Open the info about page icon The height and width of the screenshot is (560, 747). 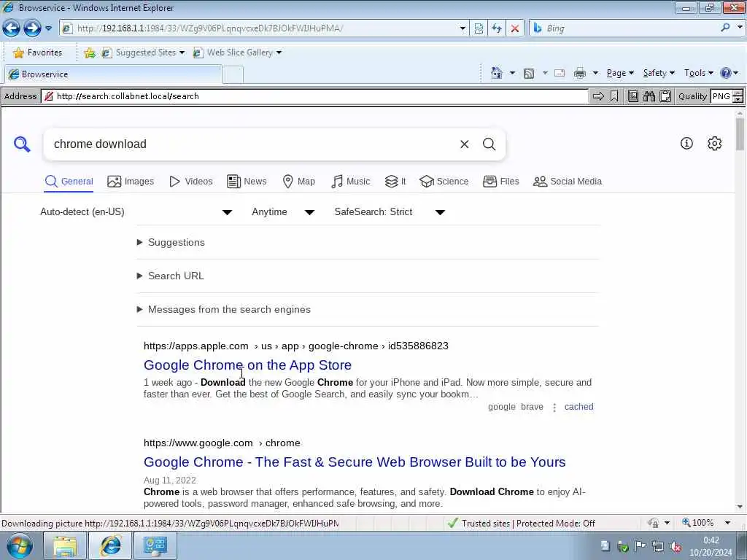(x=686, y=144)
